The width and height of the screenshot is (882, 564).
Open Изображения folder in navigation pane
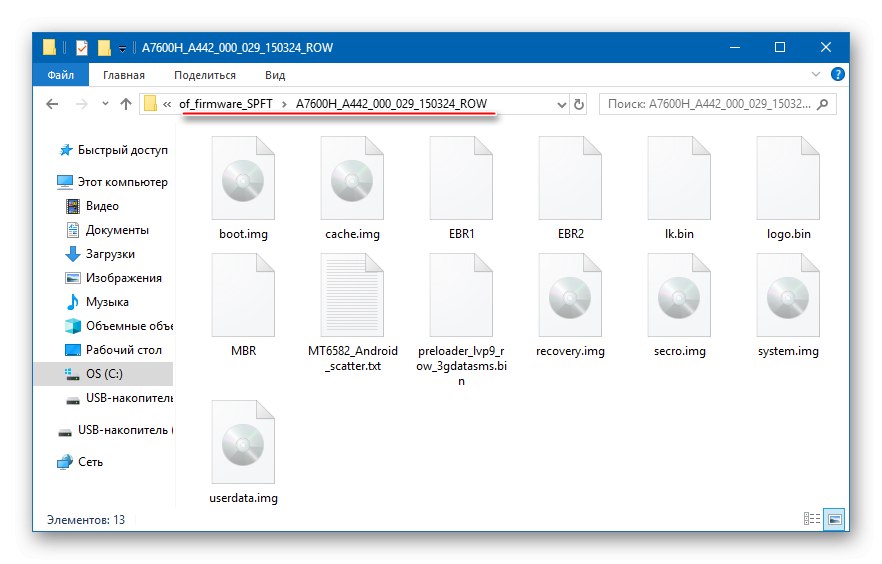coord(114,278)
